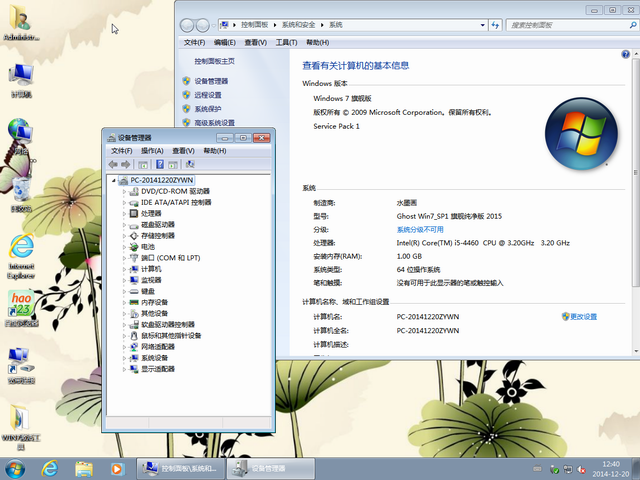Switch to 设备管理器 taskbar button
640x480 pixels.
pos(271,469)
